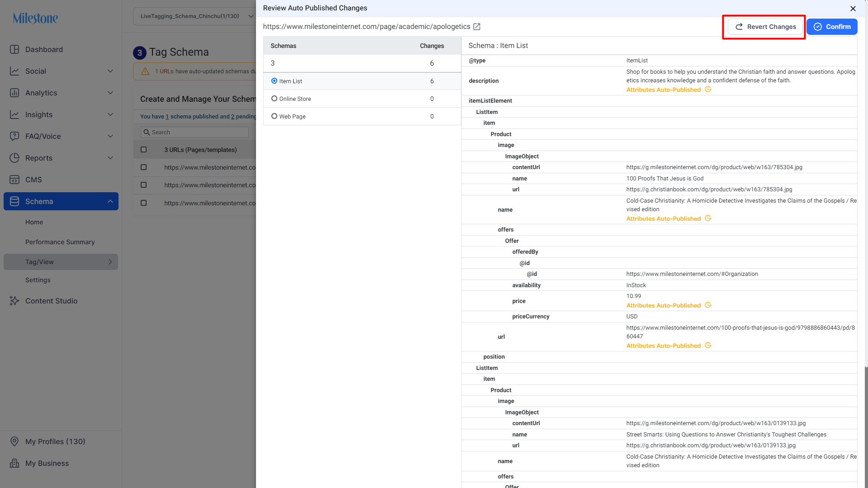The image size is (868, 488).
Task: Click the CMS code window icon
Action: [x=14, y=180]
